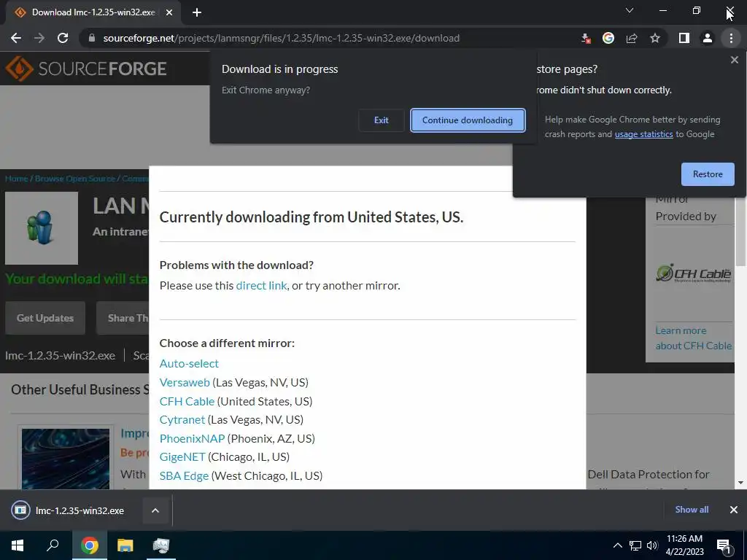Open Windows taskbar search

point(53,545)
